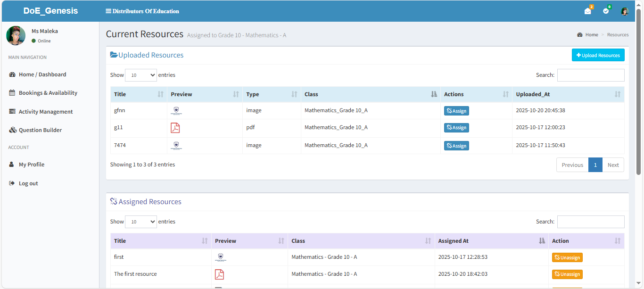Open the tasks checkmark notification icon
The width and height of the screenshot is (644, 289).
click(606, 11)
